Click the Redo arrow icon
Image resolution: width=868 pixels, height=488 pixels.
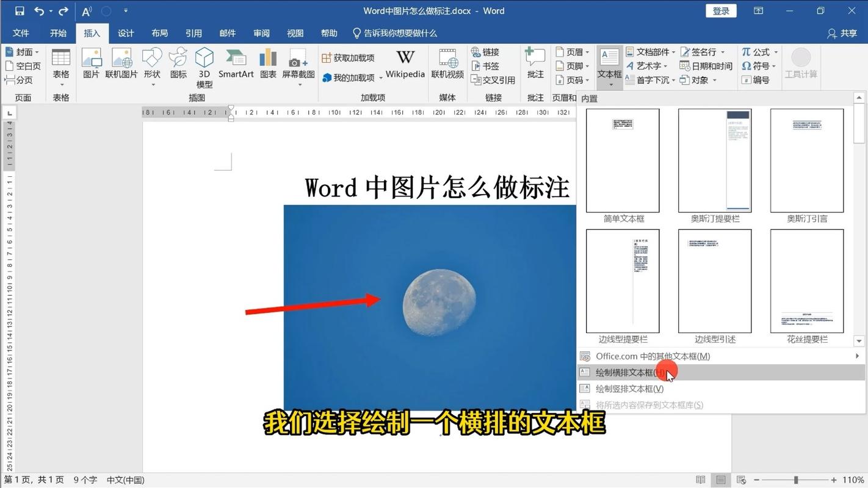click(x=63, y=11)
